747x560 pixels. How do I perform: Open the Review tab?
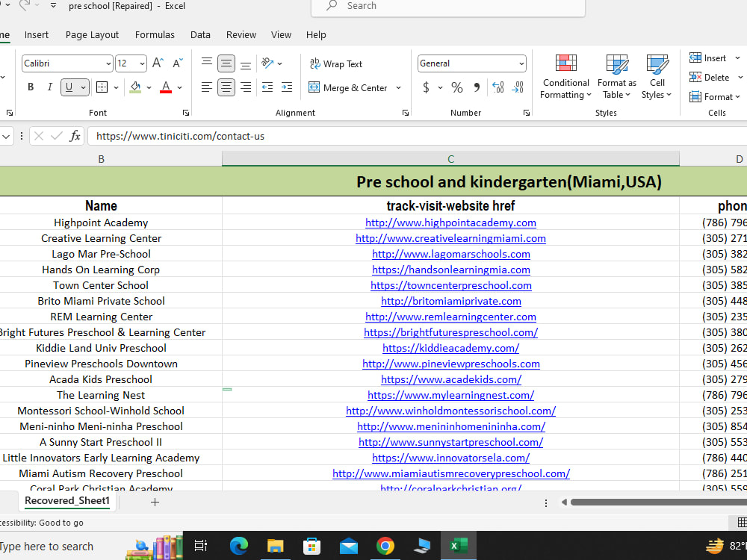241,35
